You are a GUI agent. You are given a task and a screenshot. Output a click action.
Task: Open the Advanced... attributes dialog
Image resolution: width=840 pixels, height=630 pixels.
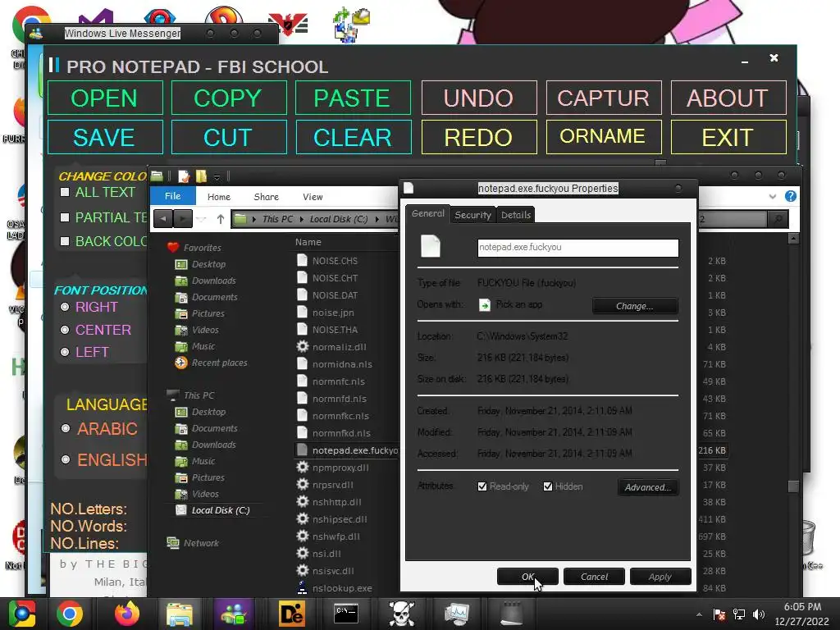pos(648,487)
